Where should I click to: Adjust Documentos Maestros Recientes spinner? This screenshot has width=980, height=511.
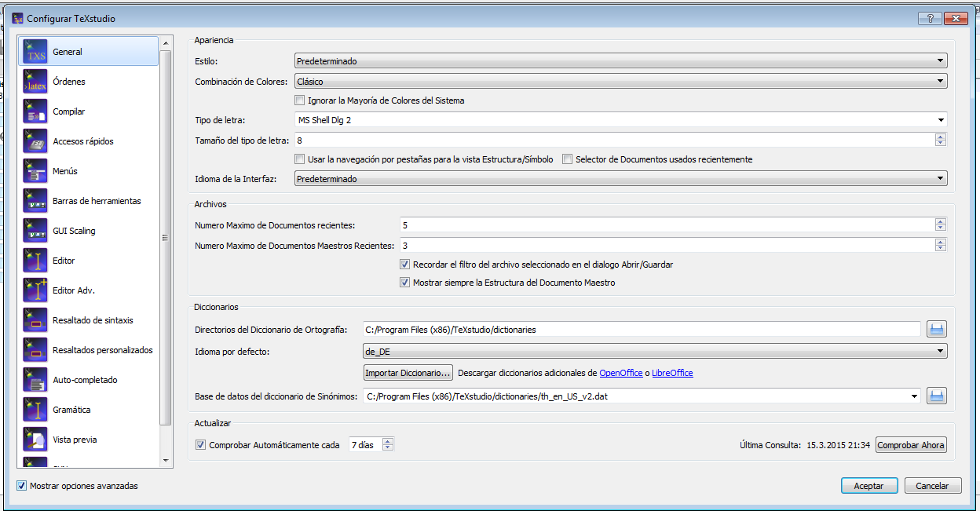point(940,246)
